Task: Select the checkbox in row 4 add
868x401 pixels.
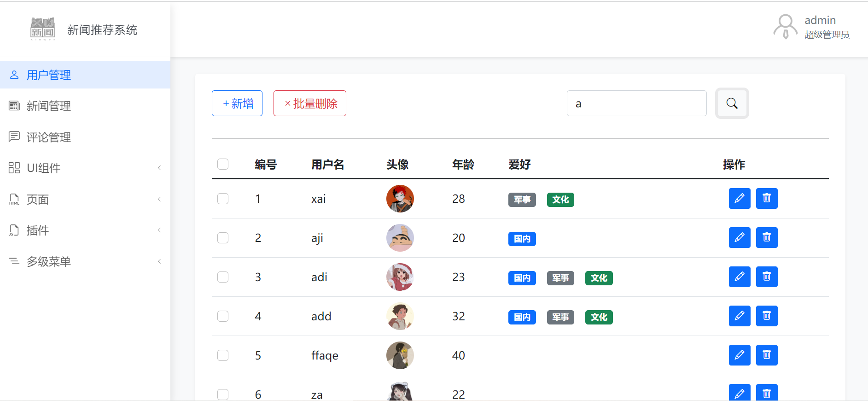Action: pos(223,316)
